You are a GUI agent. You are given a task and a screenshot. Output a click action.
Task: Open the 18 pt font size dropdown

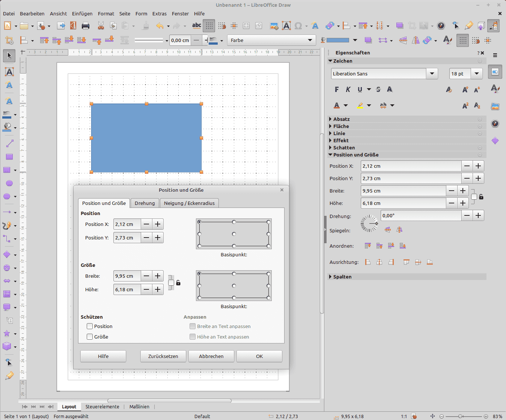tap(477, 74)
